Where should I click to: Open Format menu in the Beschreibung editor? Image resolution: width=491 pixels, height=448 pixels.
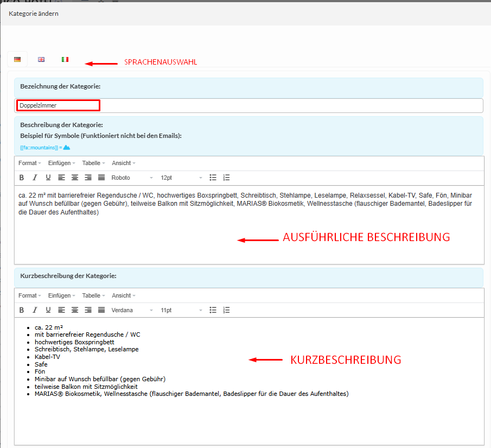pos(30,163)
